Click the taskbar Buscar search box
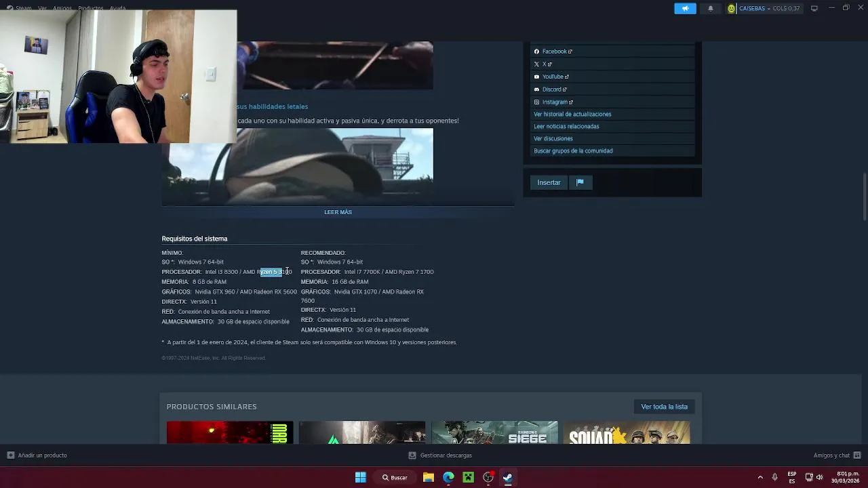Screen dimensions: 868x488 394,477
